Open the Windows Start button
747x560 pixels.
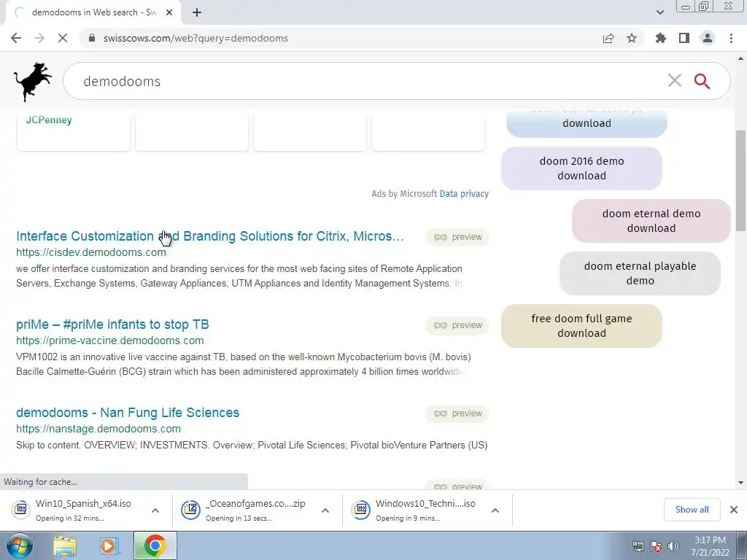click(20, 545)
